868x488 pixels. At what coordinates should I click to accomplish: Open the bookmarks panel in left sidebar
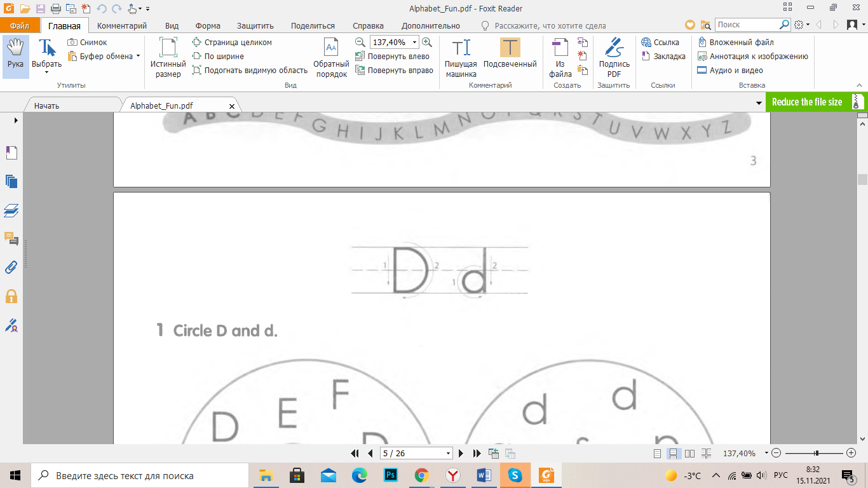tap(11, 152)
